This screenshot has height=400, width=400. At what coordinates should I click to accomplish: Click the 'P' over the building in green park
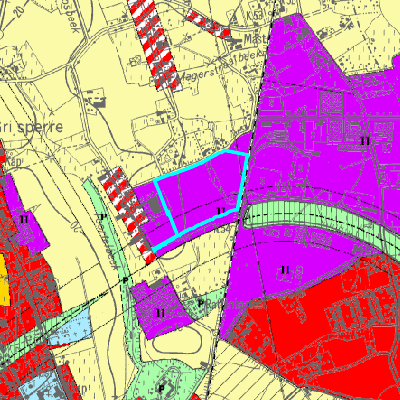pos(162,389)
